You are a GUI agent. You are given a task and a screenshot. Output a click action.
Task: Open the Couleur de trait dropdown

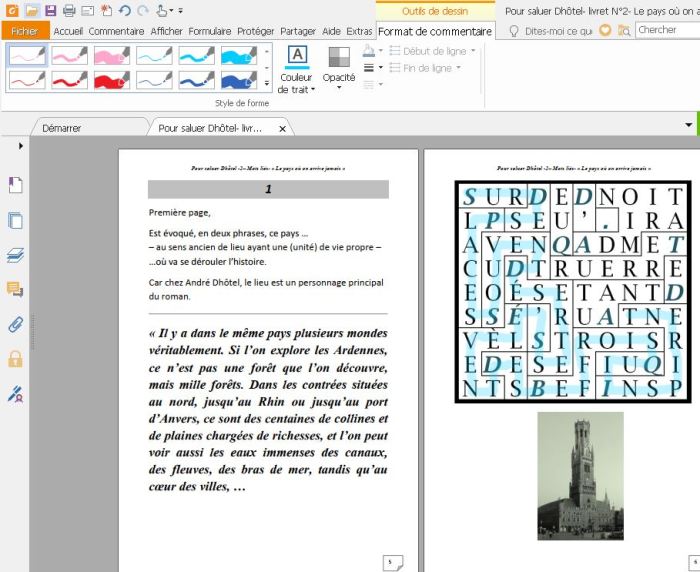pyautogui.click(x=296, y=70)
